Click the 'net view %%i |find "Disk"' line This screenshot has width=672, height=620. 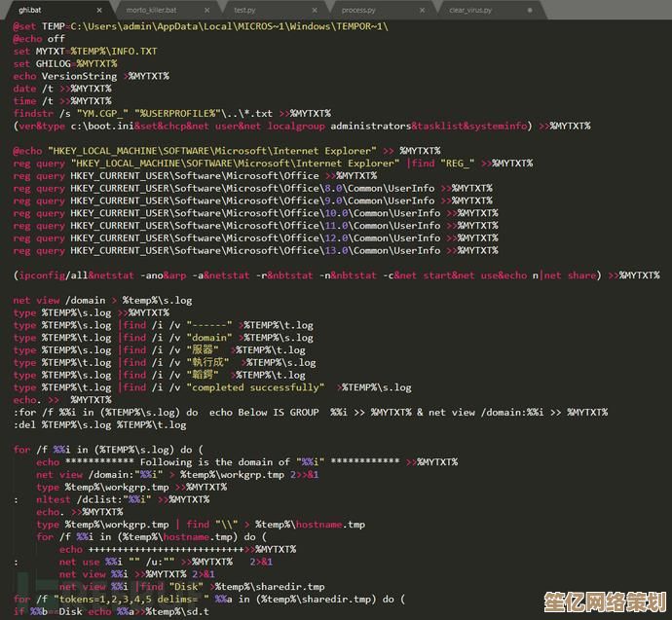pyautogui.click(x=192, y=586)
